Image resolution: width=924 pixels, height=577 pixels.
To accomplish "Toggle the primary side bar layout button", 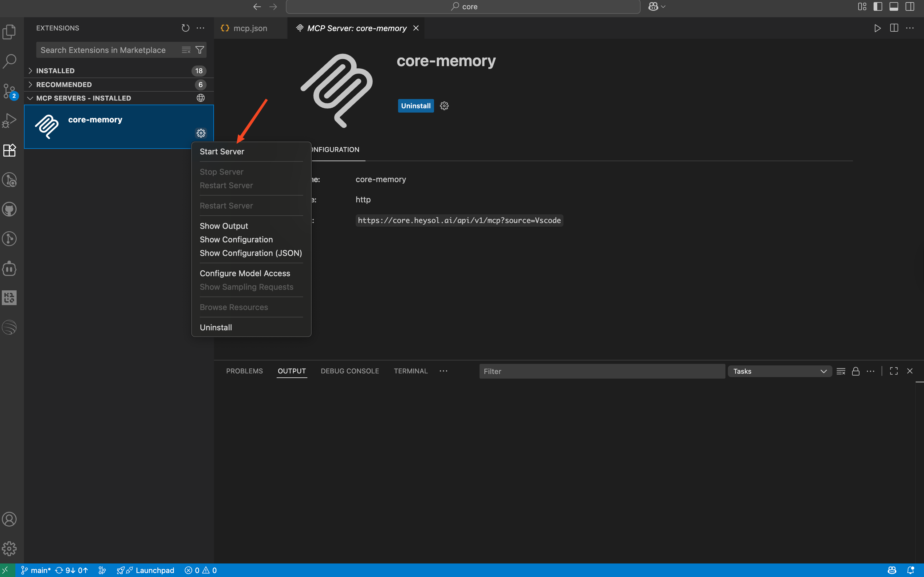I will click(x=878, y=6).
